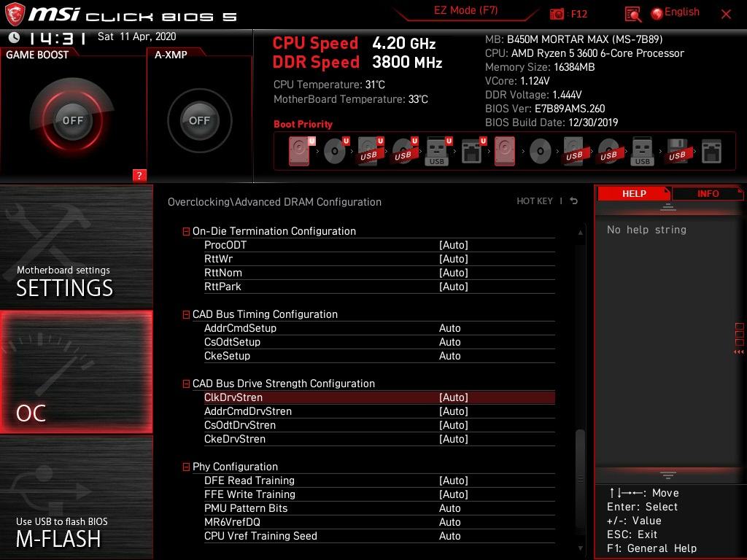This screenshot has width=747, height=560.
Task: Click the triple-arrow panel collapse icon on right edge
Action: pos(738,352)
